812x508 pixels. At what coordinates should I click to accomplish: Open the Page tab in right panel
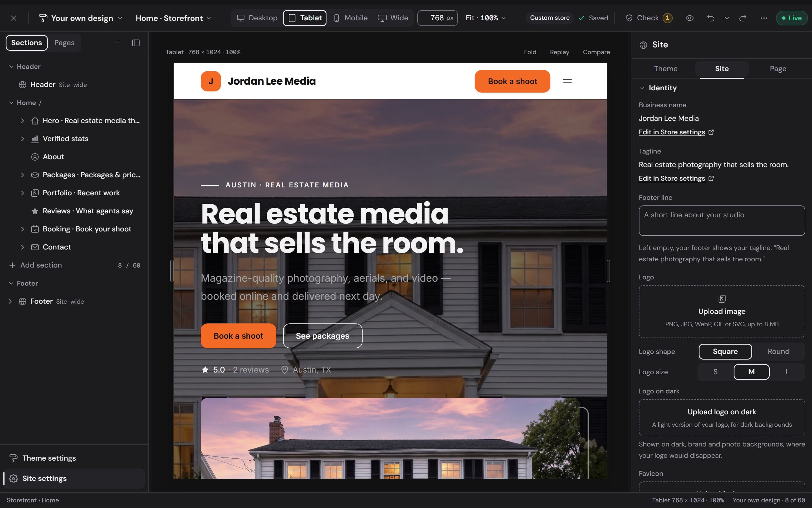click(778, 69)
